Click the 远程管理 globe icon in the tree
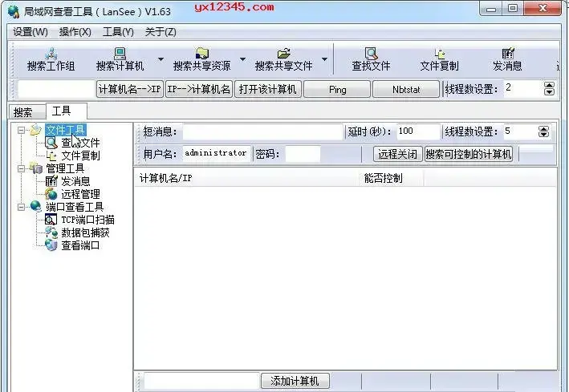 [51, 194]
